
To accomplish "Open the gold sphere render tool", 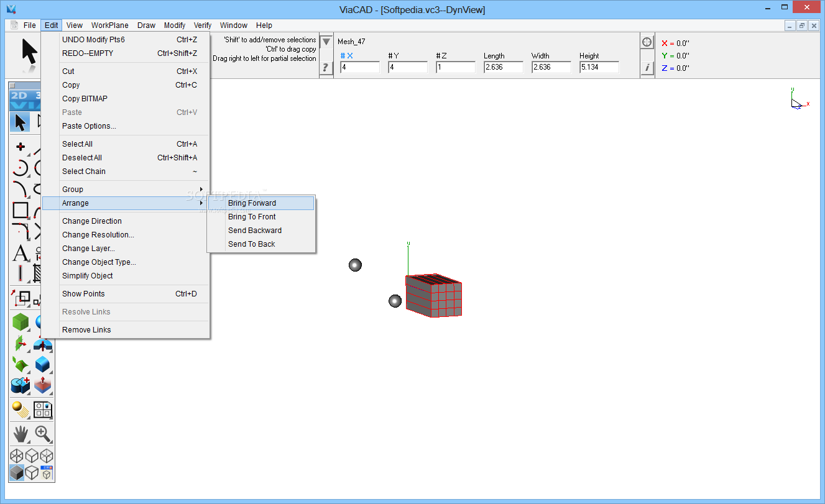I will tap(21, 410).
